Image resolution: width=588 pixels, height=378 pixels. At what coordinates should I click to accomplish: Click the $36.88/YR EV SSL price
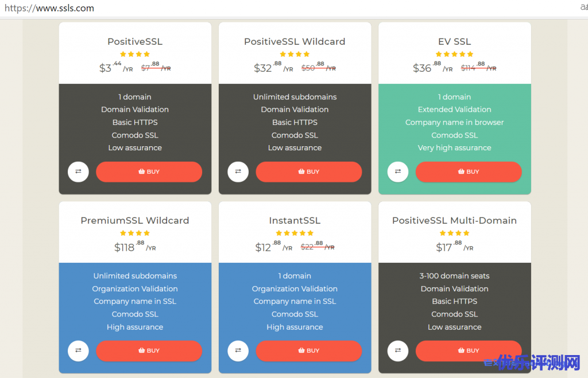pyautogui.click(x=433, y=68)
